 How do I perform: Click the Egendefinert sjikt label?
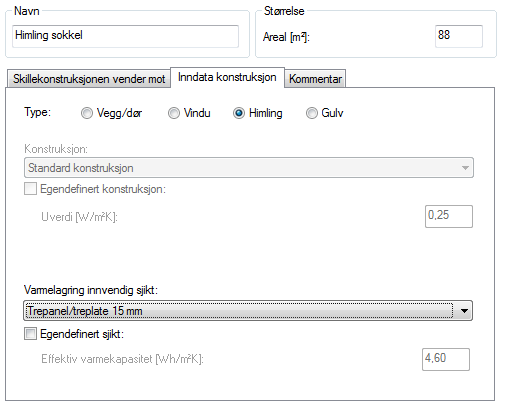pyautogui.click(x=82, y=334)
